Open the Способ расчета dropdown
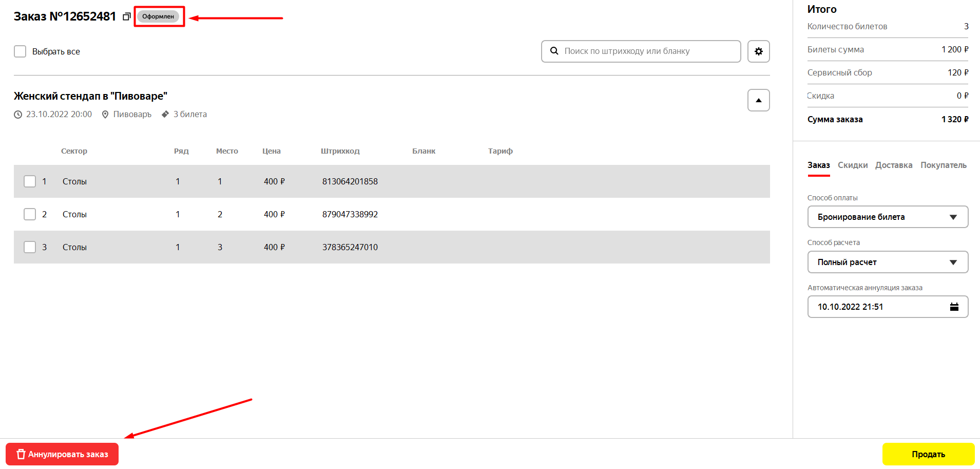Viewport: 980px width, 469px height. tap(888, 262)
